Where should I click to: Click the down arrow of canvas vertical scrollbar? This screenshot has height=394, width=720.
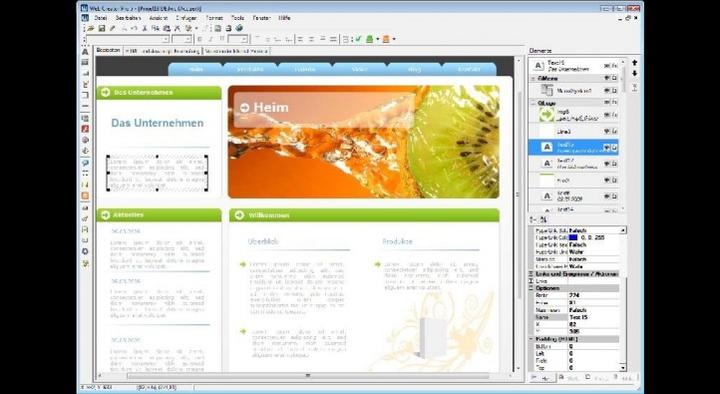tap(518, 368)
